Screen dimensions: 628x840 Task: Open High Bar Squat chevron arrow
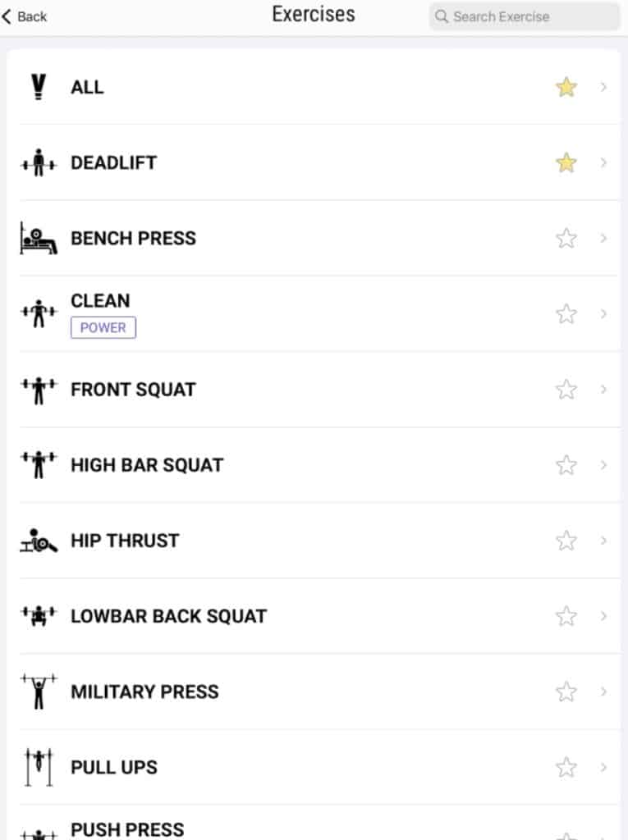click(x=603, y=465)
